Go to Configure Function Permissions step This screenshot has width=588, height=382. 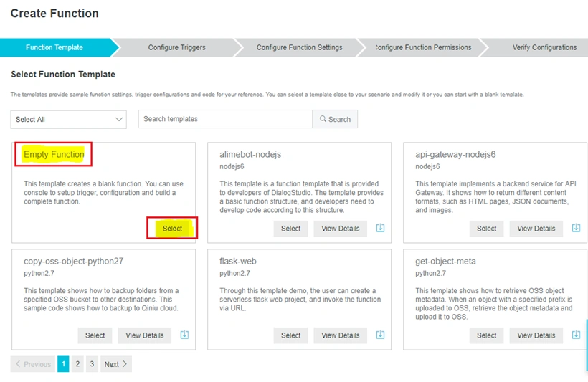point(423,47)
